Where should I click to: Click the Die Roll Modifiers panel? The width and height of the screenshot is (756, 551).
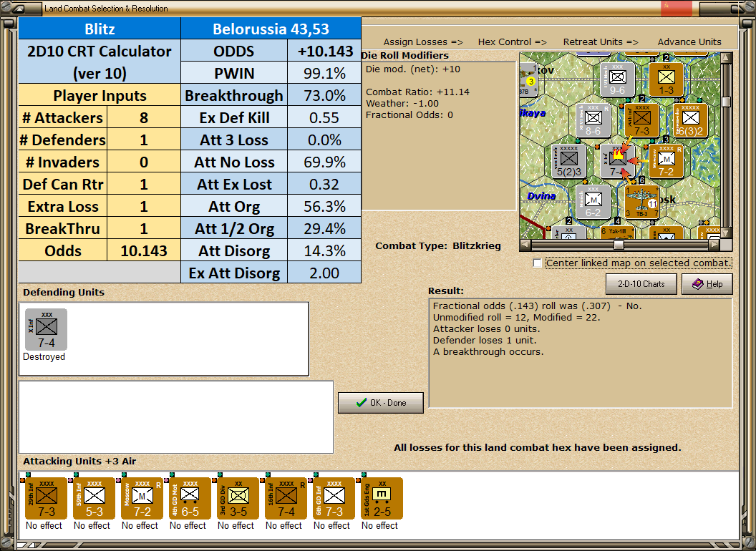coord(439,136)
